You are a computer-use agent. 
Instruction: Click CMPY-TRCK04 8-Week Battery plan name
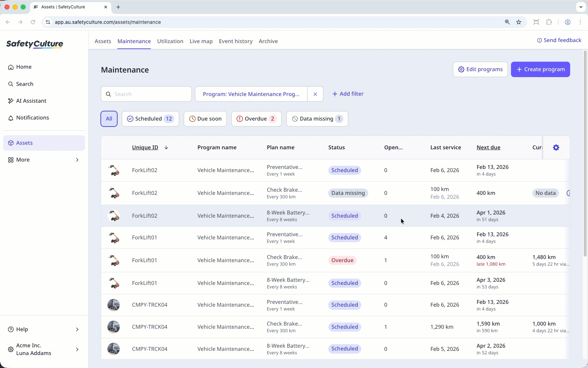click(x=288, y=346)
